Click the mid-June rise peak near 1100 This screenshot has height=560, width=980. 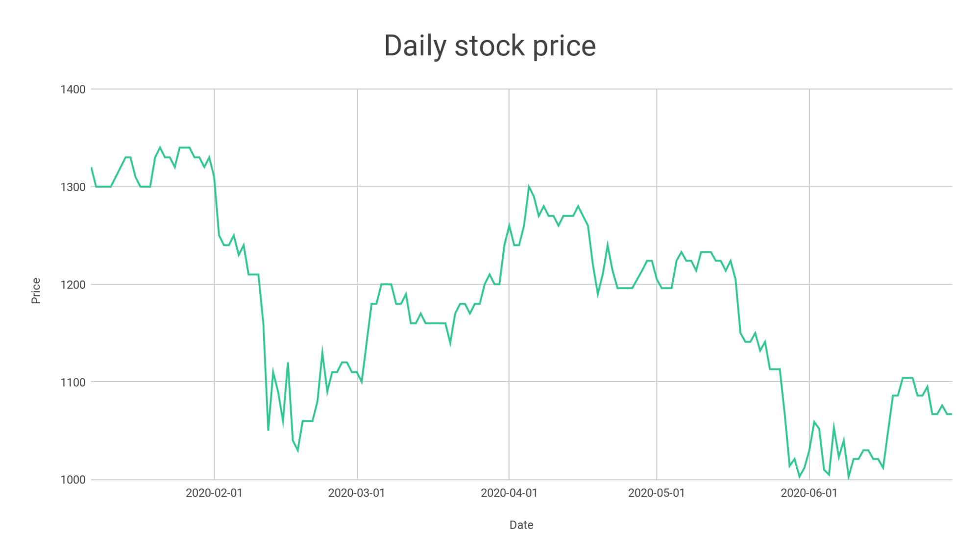click(907, 378)
